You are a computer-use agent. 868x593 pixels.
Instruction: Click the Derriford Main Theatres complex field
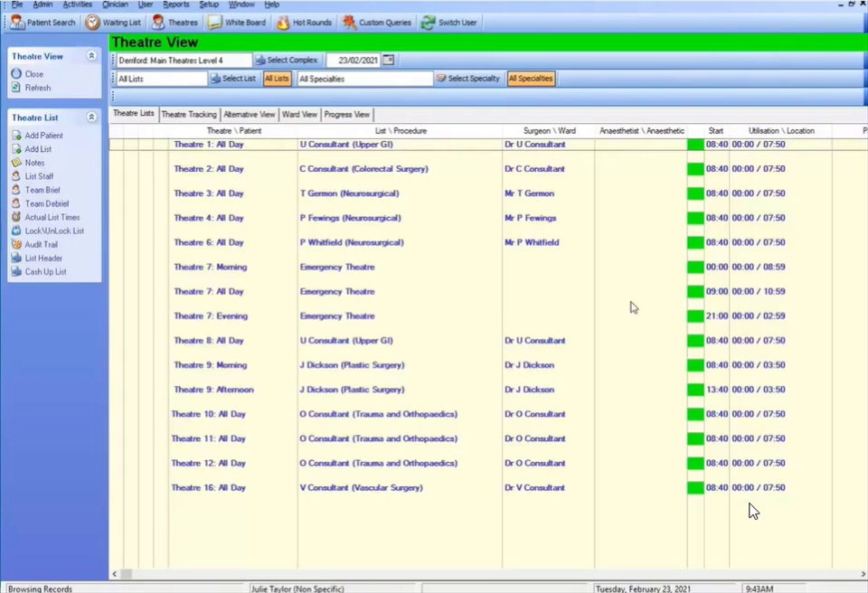pyautogui.click(x=184, y=60)
